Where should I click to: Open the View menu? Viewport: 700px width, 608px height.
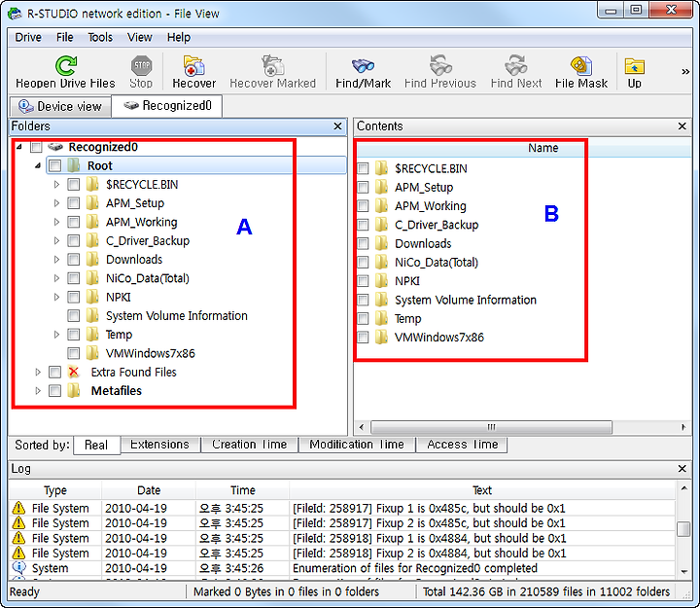(x=140, y=37)
